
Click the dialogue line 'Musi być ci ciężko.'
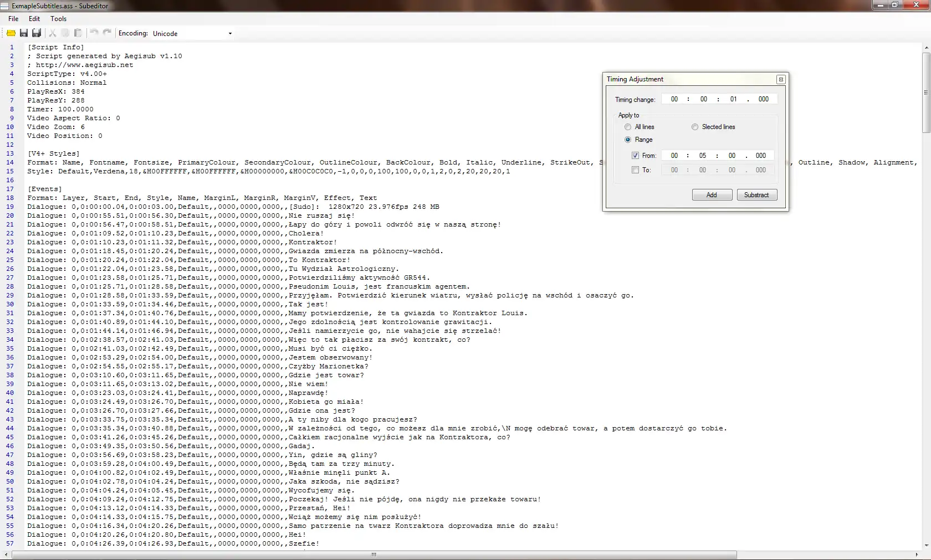tap(200, 349)
